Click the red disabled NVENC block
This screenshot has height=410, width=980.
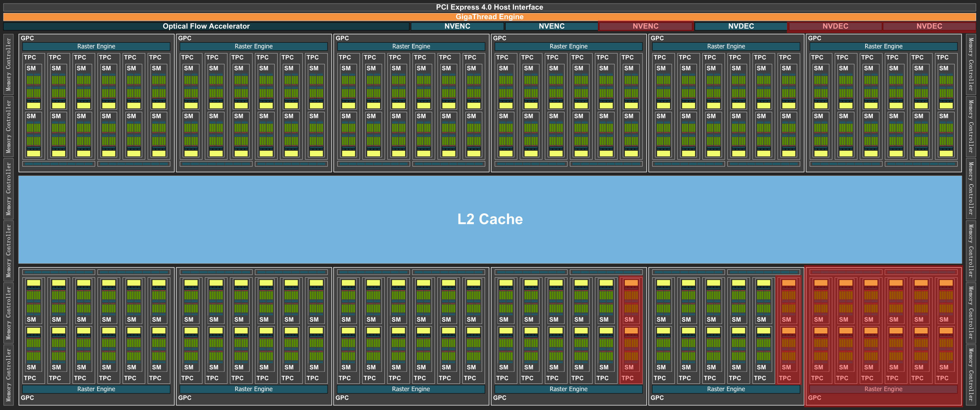coord(646,26)
